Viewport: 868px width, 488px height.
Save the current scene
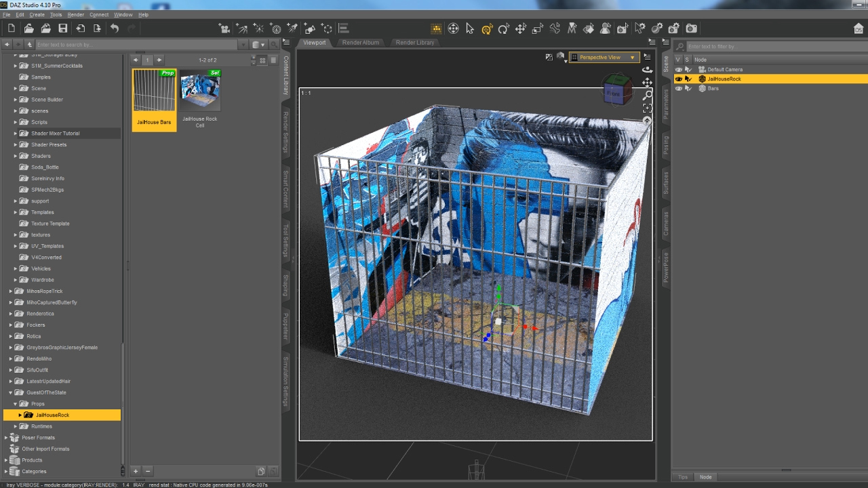point(63,28)
